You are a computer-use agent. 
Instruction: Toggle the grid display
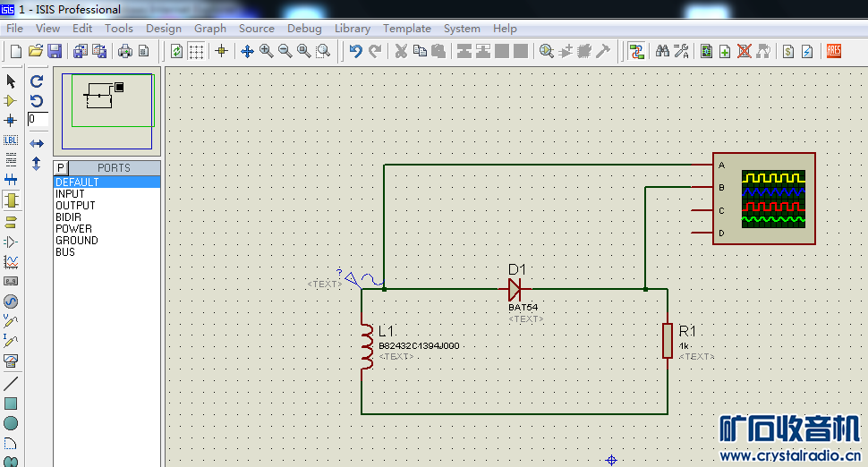196,51
